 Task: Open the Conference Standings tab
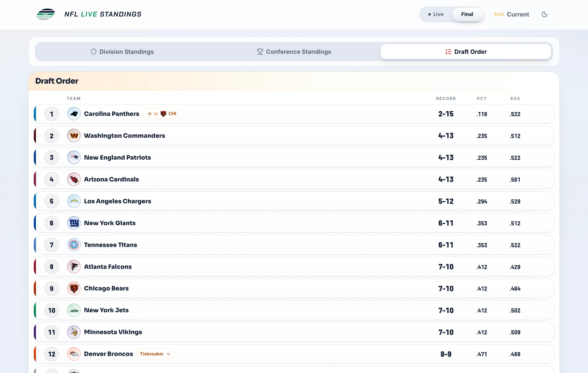294,52
